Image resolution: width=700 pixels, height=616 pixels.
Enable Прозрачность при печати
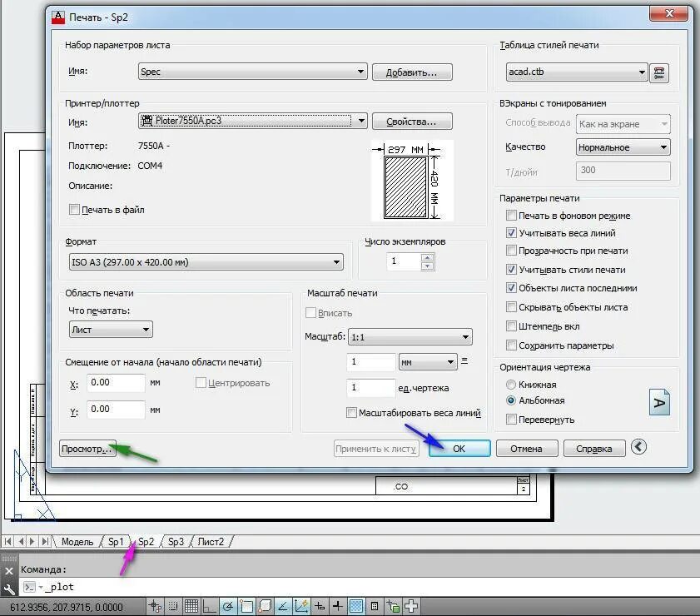pos(511,250)
